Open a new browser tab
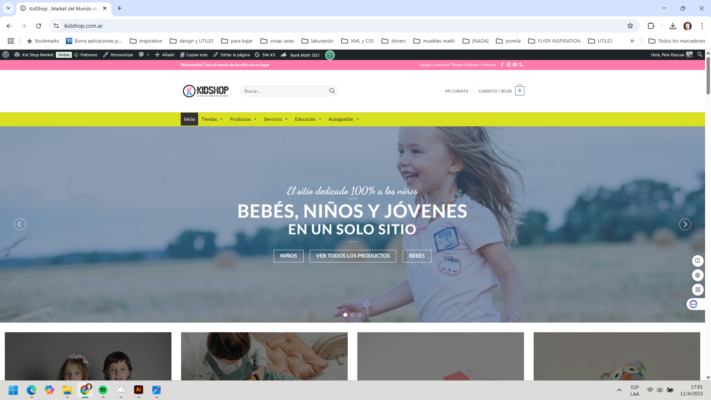 (x=119, y=8)
